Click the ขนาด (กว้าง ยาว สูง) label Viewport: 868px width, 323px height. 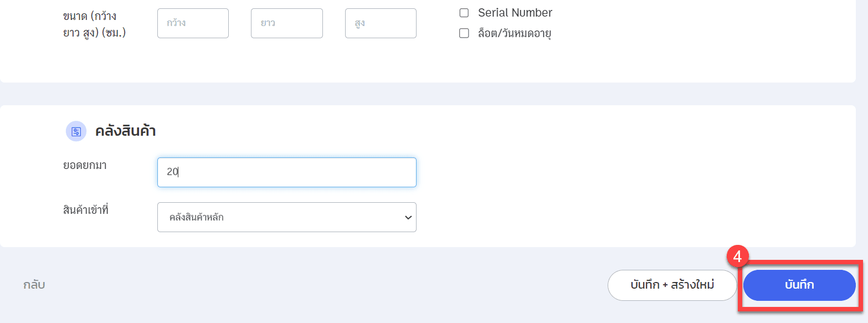click(x=95, y=24)
